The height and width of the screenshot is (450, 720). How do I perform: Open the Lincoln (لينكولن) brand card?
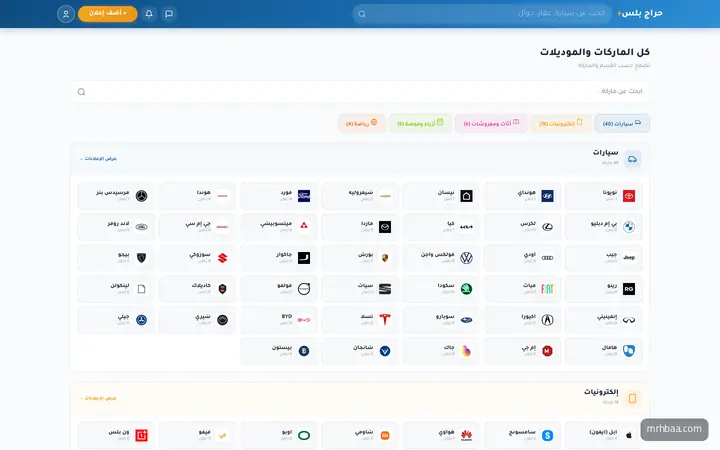click(x=116, y=289)
